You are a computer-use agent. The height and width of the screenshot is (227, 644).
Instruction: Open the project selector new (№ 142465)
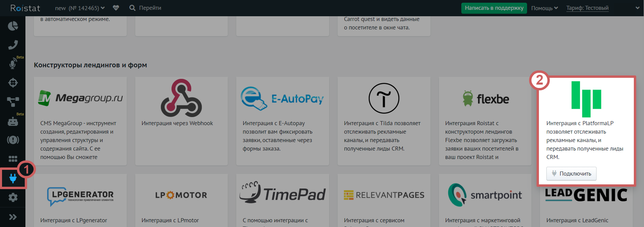coord(80,8)
